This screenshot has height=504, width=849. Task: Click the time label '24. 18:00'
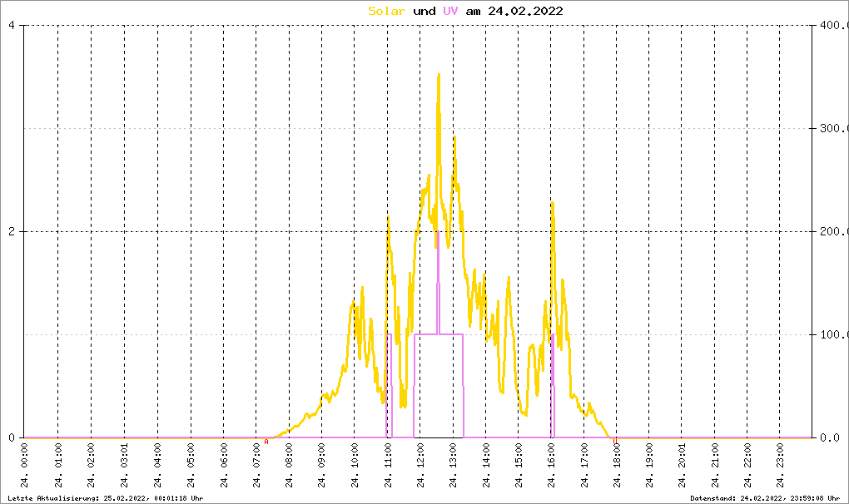point(618,465)
